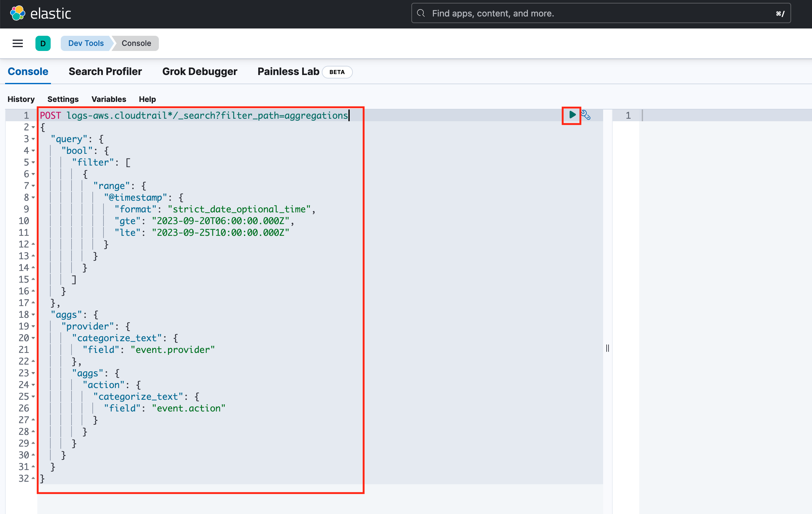Open the Grok Debugger tab

tap(200, 72)
